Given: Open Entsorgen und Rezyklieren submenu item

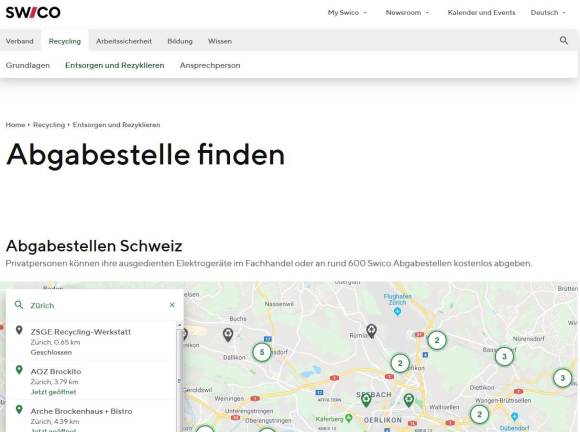Looking at the screenshot, I should 115,65.
